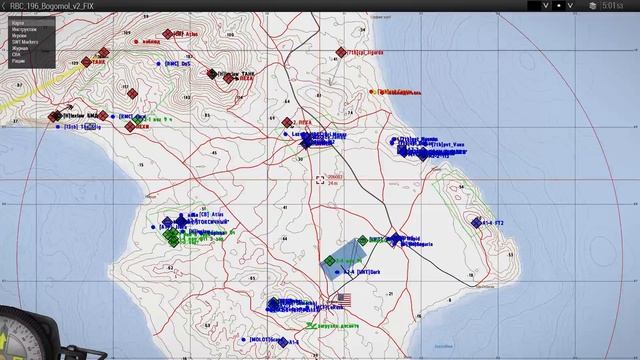
Task: Select the red diamond marker 2. ПЕХА
Action: (287, 122)
